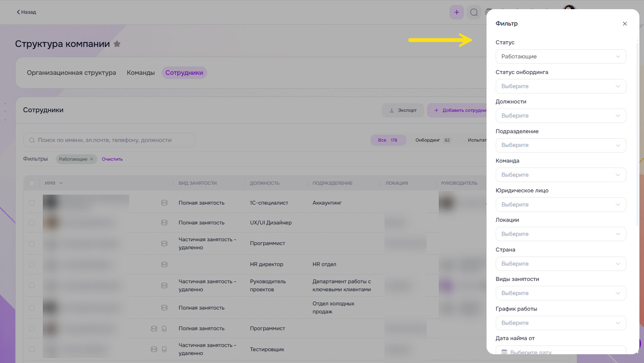Click mail icon in Руководитель проектов row
Viewport: 644px width, 363px height.
pos(164,286)
